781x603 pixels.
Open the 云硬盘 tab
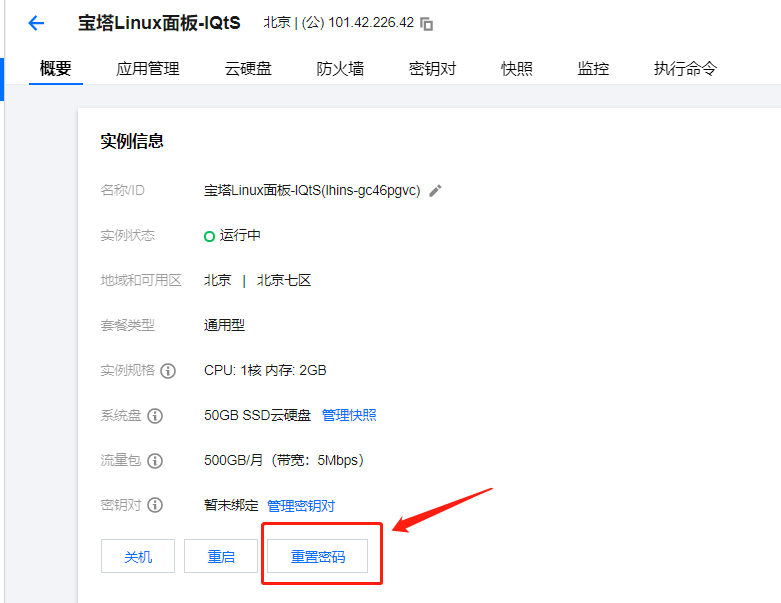(x=248, y=68)
